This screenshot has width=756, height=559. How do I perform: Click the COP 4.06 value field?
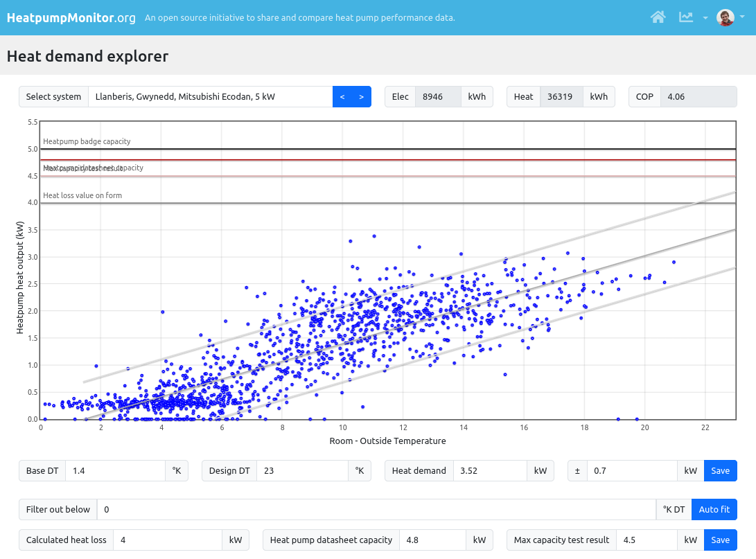(698, 96)
